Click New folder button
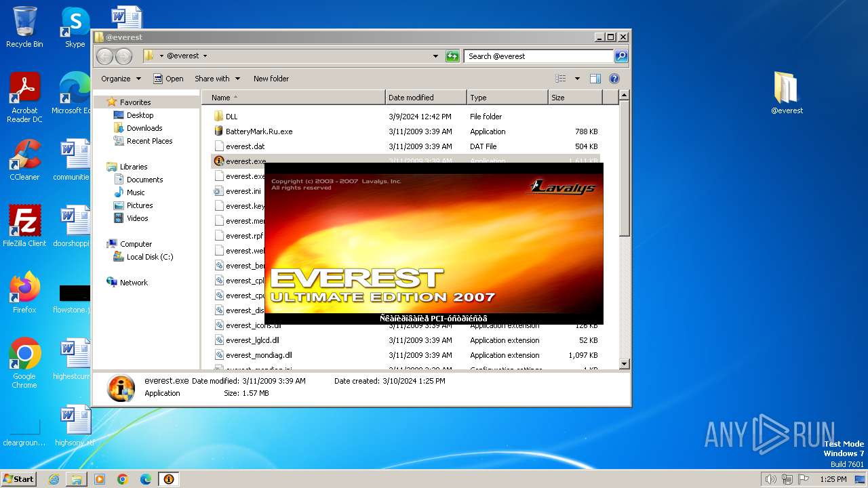868x488 pixels. (271, 79)
